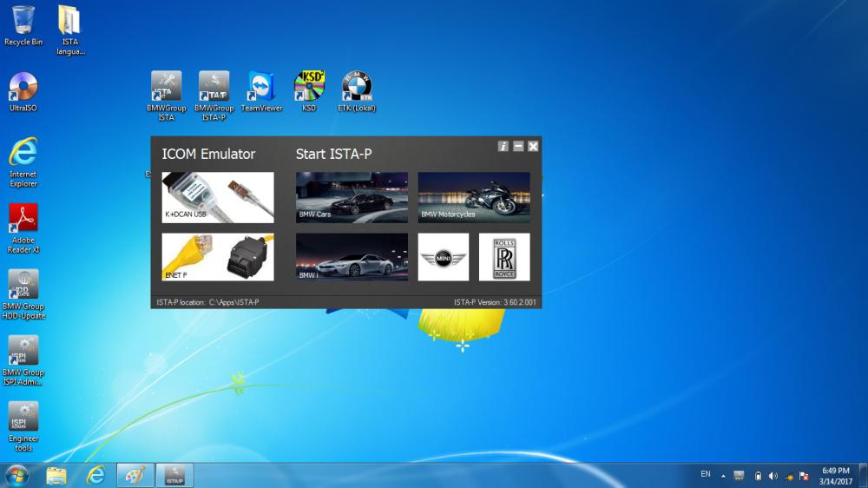Minimize the ISTA-P launcher window
Image resolution: width=868 pixels, height=488 pixels.
point(518,146)
